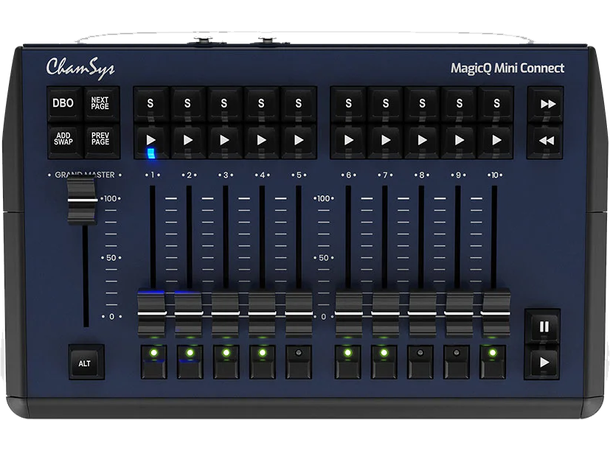Start playback 7 with its go button

pos(385,140)
